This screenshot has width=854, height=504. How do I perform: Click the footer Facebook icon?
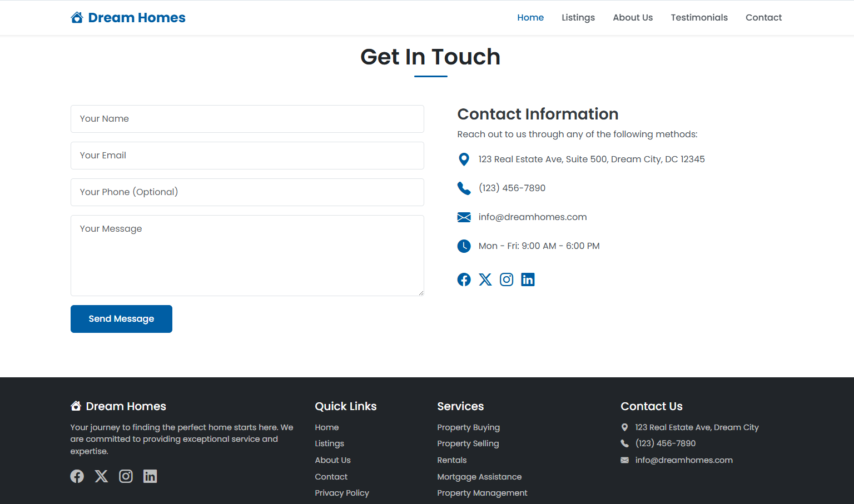77,476
